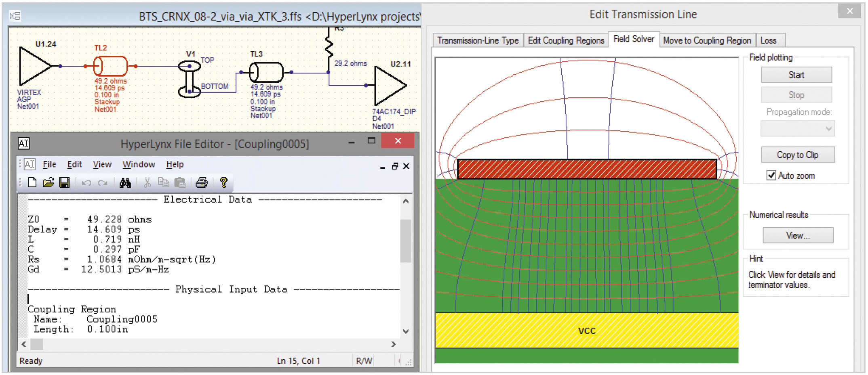Click the Start field plotting button

pos(796,75)
